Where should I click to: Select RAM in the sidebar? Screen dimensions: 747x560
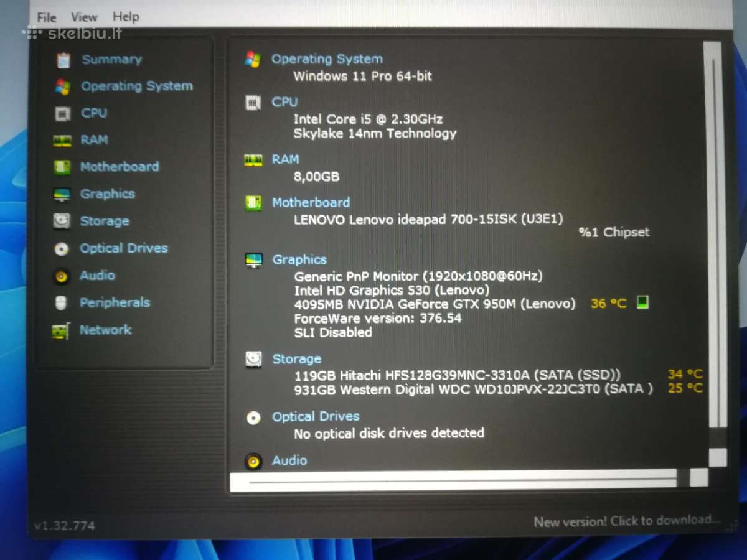tap(94, 140)
